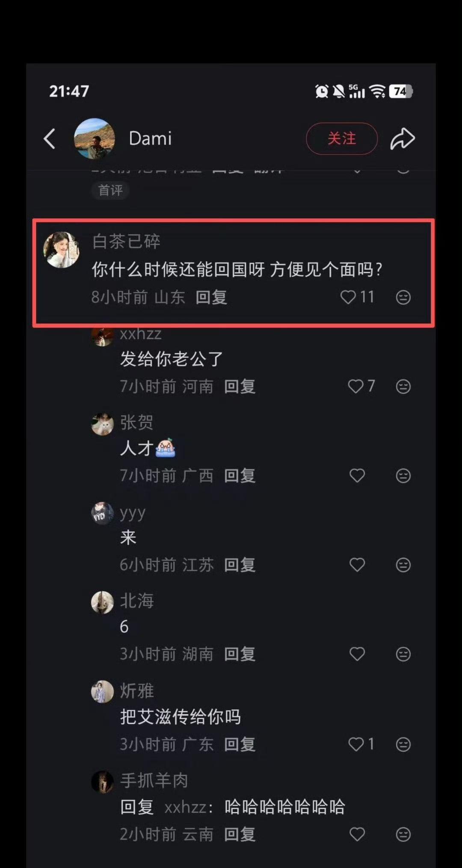Reply to 炘雅's comment via 回复
This screenshot has width=462, height=868.
240,744
